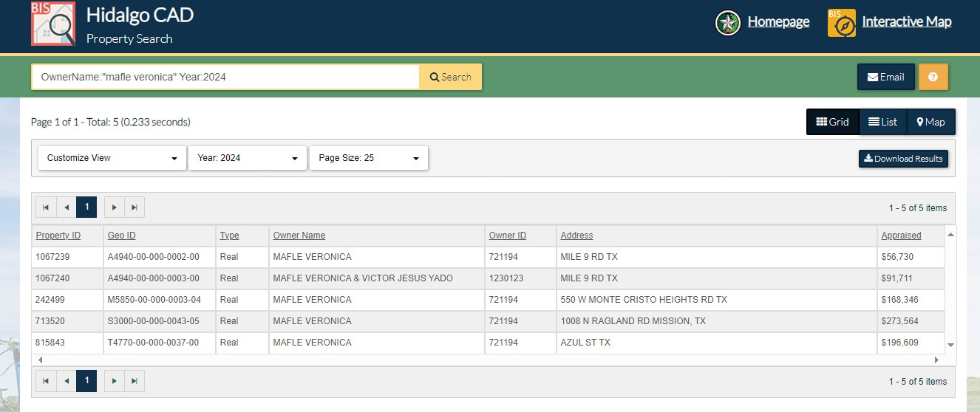Click address 550 W MONTE CRISTO HEIGHTS RD TX
This screenshot has height=412, width=980.
[644, 300]
